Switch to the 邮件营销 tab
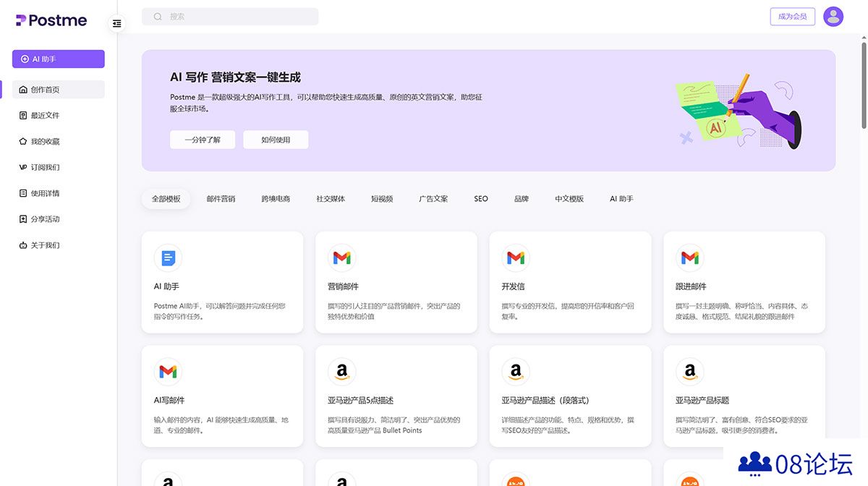Image resolution: width=868 pixels, height=486 pixels. (x=221, y=199)
